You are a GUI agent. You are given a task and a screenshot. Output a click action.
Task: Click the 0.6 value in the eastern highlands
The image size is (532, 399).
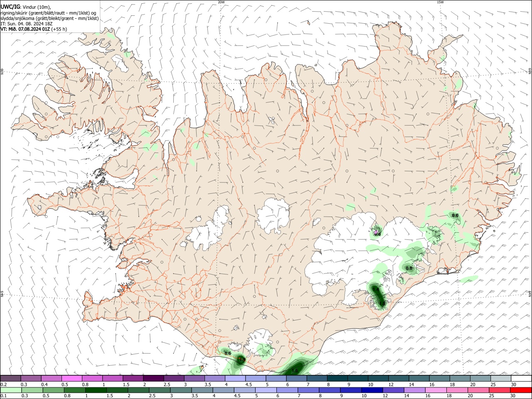pyautogui.click(x=455, y=215)
